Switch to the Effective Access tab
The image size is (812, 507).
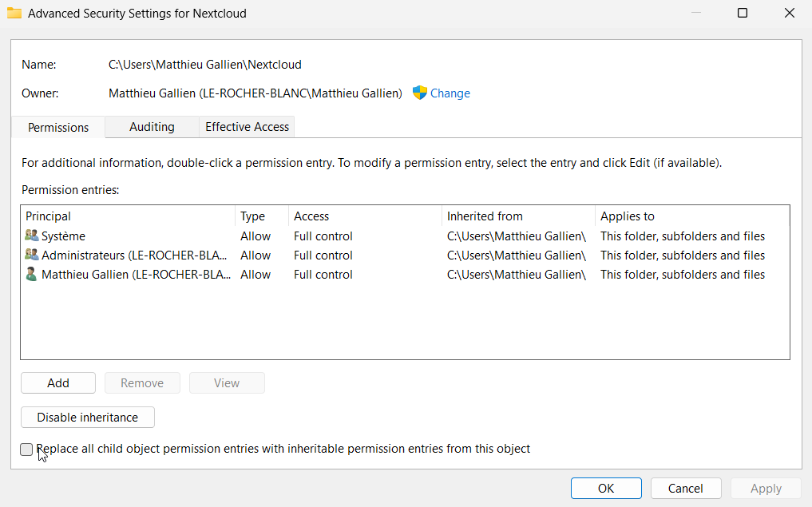247,127
